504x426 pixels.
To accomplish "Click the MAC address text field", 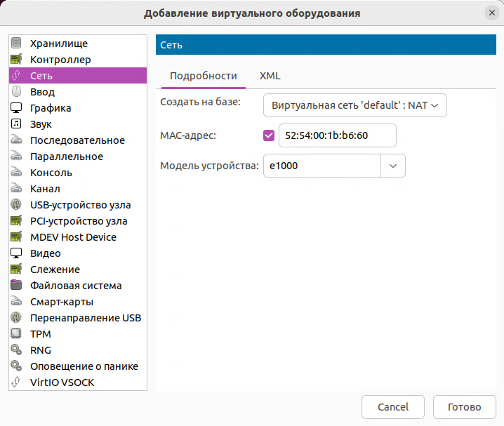I will 337,135.
